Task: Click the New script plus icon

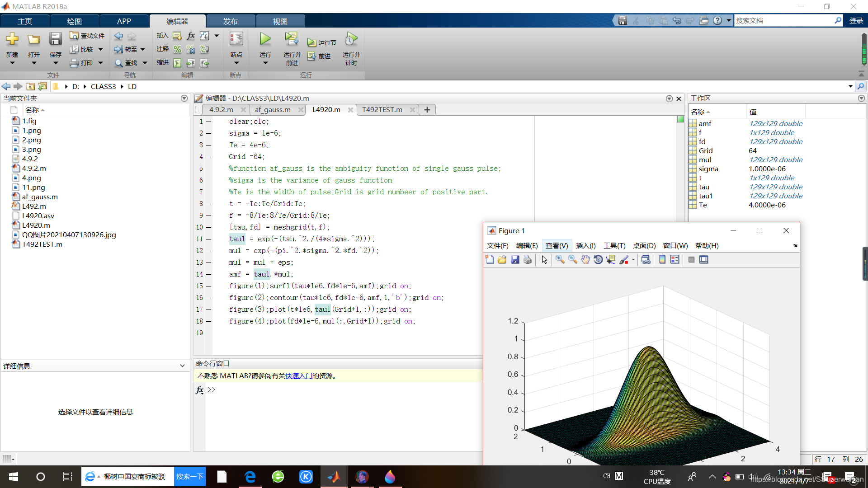Action: (12, 40)
